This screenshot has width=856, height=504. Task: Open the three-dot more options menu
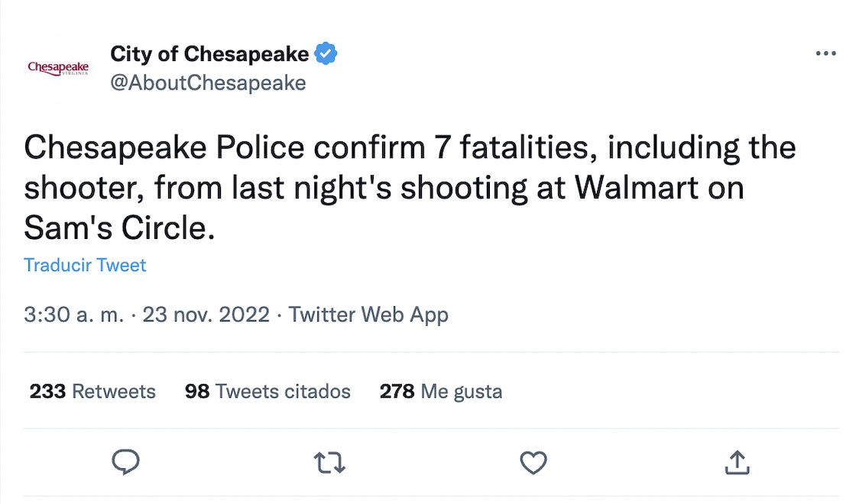[x=826, y=54]
